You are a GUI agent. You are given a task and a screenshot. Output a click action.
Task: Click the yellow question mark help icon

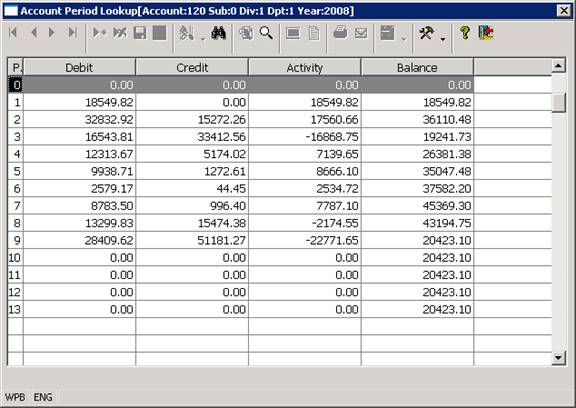pos(465,33)
